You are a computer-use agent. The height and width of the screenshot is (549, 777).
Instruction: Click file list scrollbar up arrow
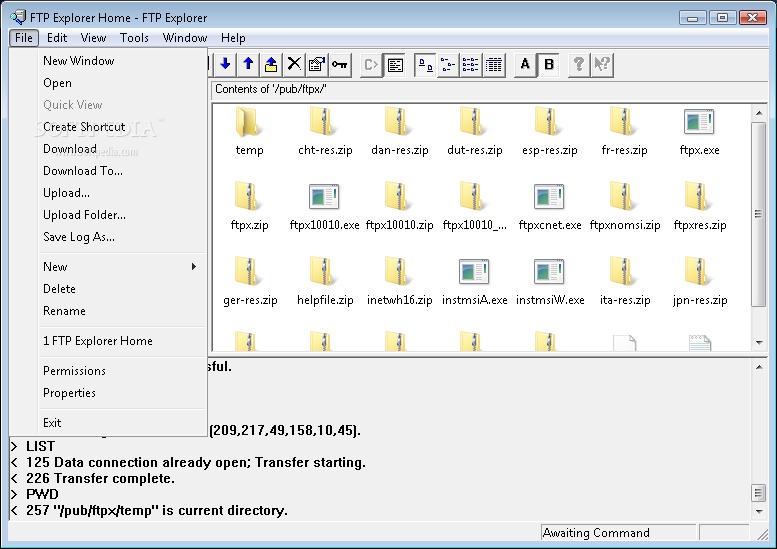[759, 113]
